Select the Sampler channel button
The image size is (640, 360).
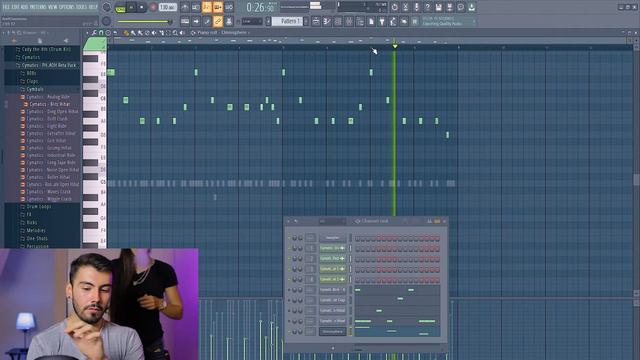coord(333,238)
